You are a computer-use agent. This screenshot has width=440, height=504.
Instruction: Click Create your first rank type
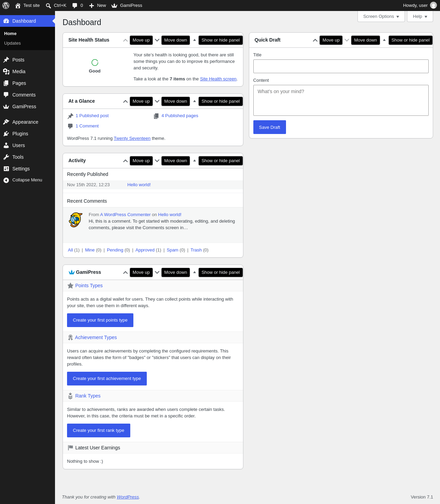point(99,430)
